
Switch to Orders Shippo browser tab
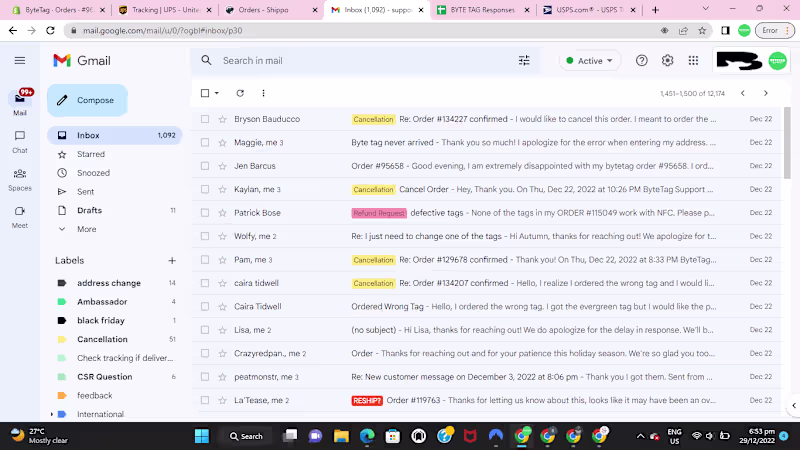pyautogui.click(x=270, y=10)
